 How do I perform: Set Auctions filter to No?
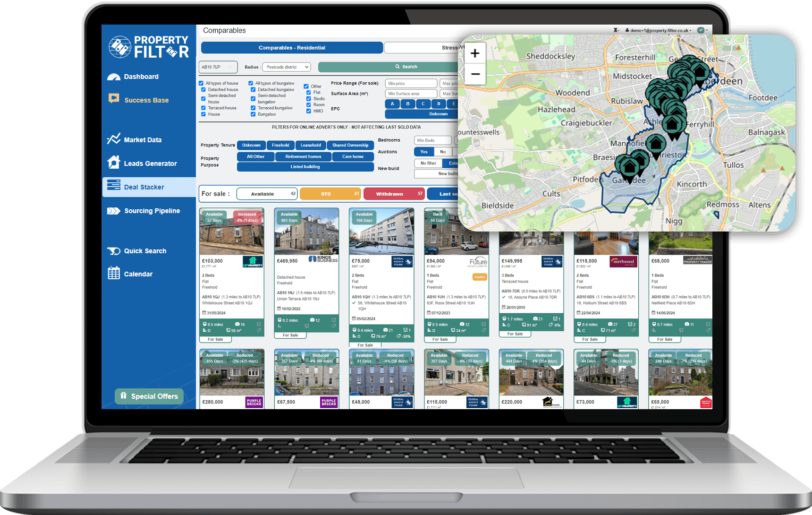point(443,152)
